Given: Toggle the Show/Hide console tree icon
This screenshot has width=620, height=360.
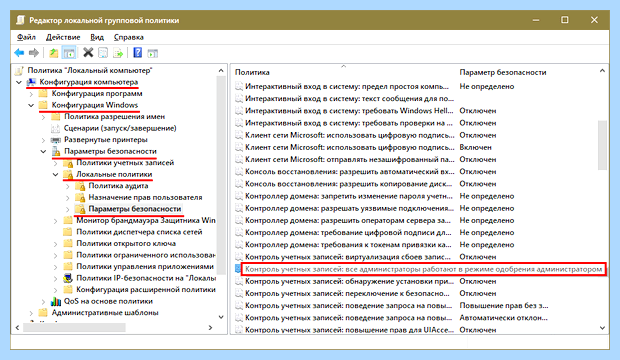Looking at the screenshot, I should [x=69, y=53].
